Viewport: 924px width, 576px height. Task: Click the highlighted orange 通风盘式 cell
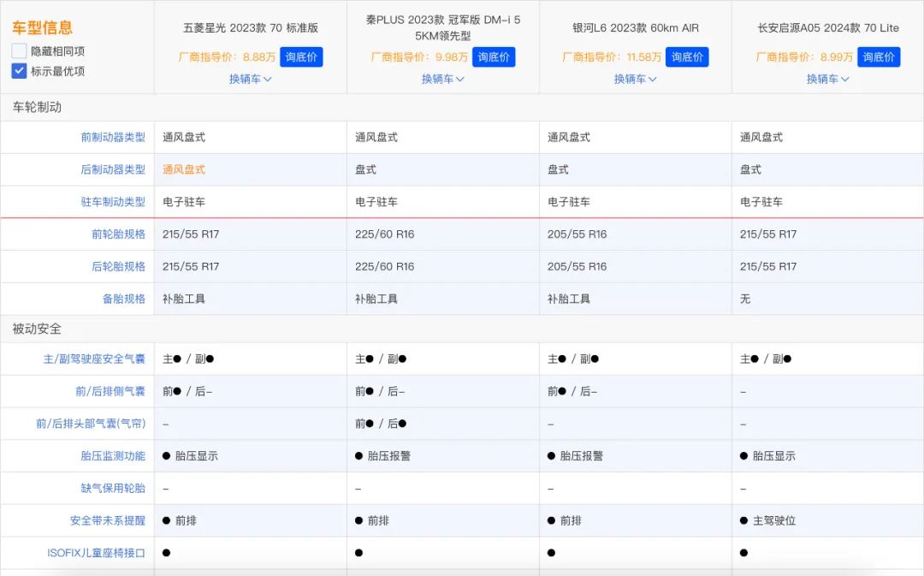(184, 169)
